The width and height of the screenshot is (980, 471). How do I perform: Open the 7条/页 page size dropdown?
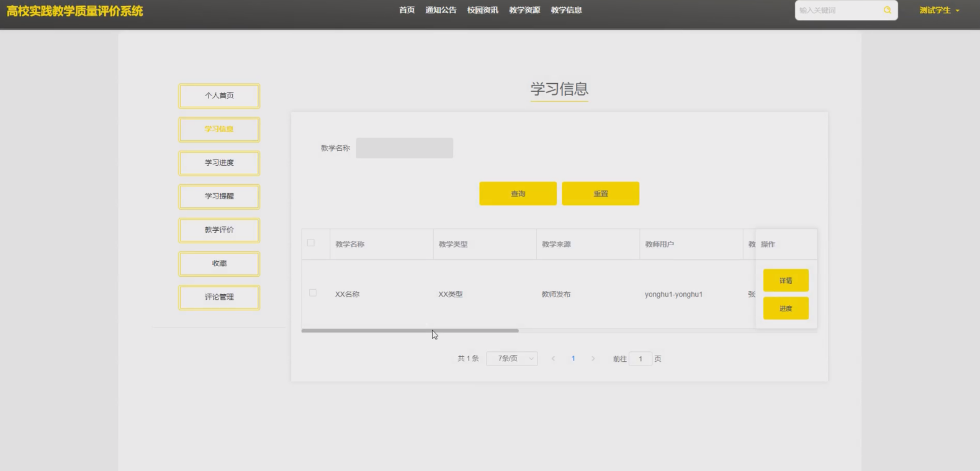click(x=512, y=359)
